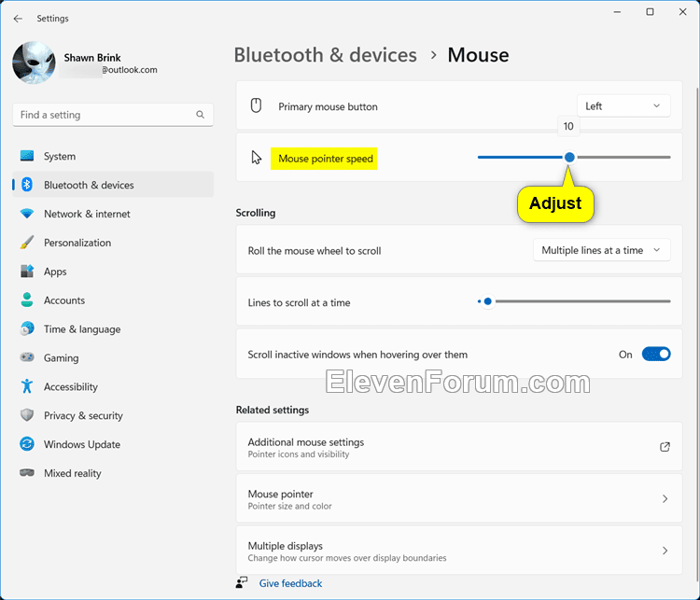Click the back arrow in Settings header
The height and width of the screenshot is (600, 700).
(x=18, y=19)
